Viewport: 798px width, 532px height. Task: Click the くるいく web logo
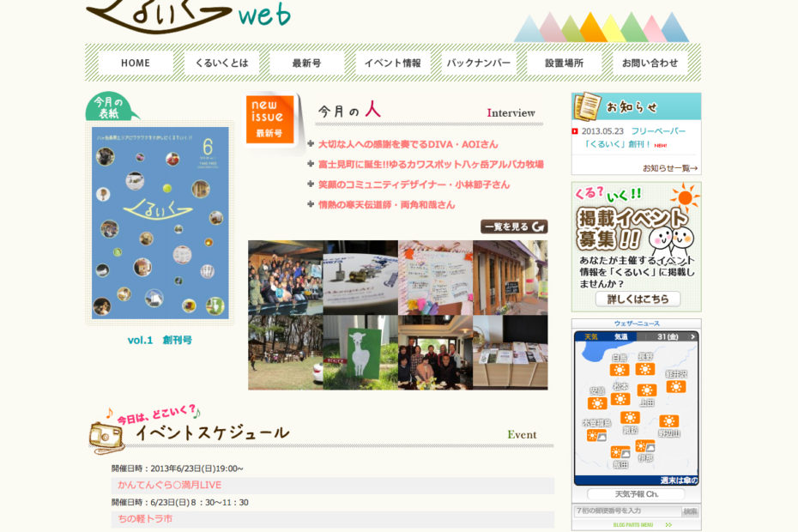coord(187,15)
